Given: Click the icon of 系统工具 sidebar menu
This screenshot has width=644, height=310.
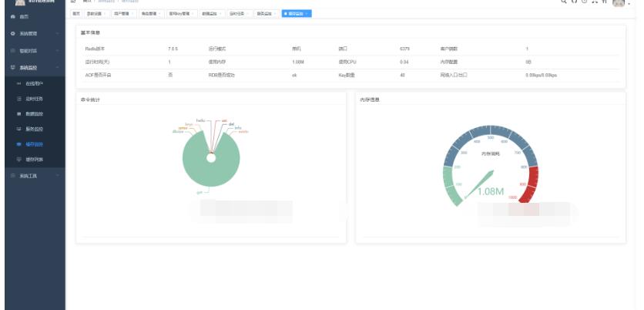Looking at the screenshot, I should tap(13, 176).
